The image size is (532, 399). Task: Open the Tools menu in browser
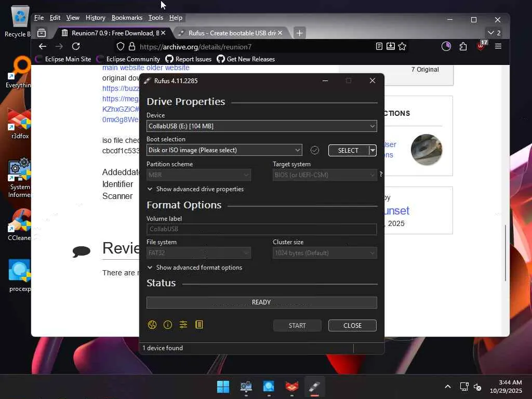coord(156,18)
